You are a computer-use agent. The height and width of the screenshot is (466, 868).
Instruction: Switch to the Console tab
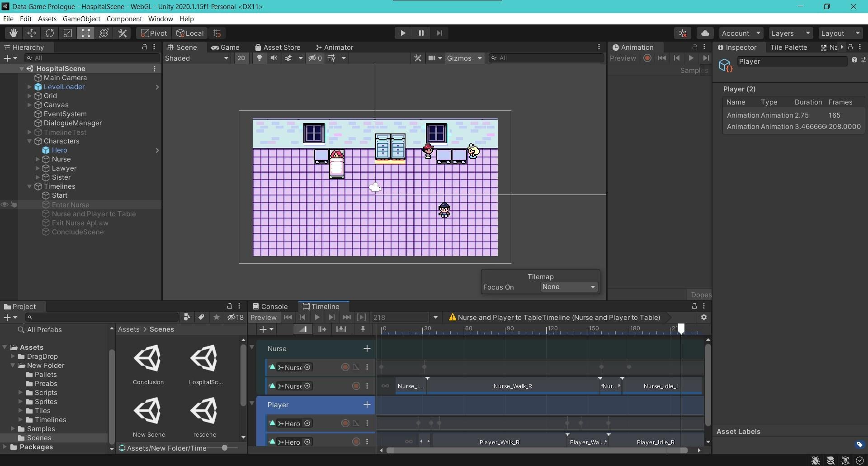coord(270,306)
